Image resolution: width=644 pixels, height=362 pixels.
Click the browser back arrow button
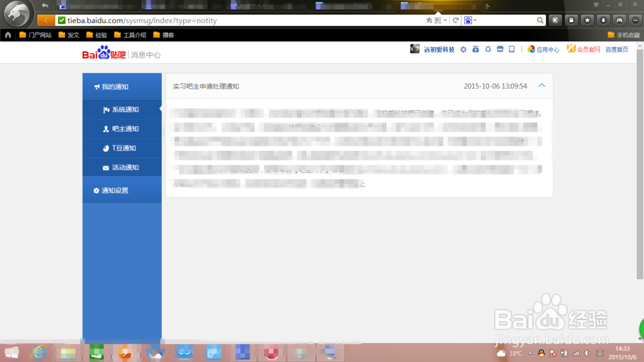pos(46,20)
